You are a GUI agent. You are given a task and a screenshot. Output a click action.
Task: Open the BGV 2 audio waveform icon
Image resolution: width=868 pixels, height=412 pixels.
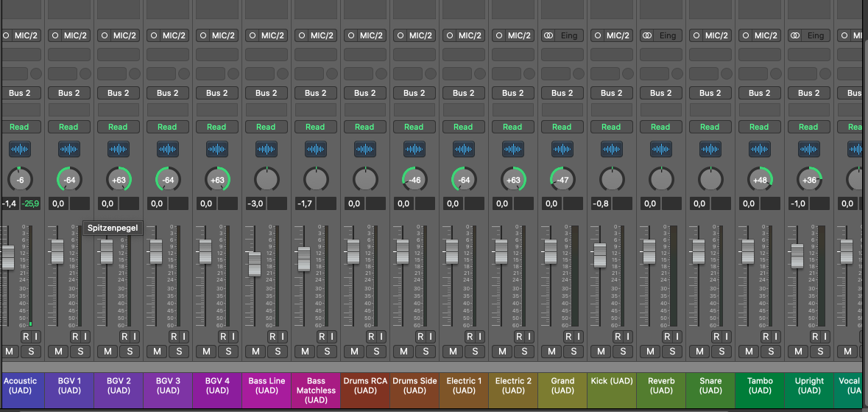(x=119, y=150)
